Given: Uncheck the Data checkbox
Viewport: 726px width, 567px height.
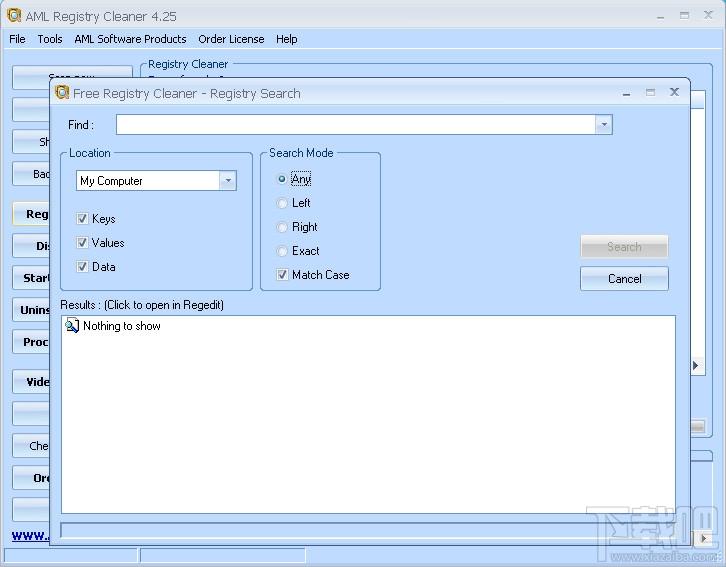Looking at the screenshot, I should click(x=82, y=267).
